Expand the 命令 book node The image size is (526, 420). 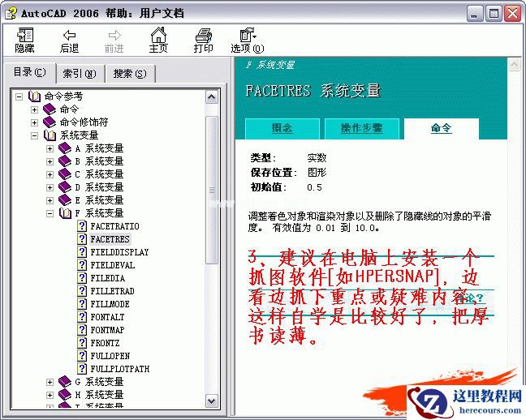pos(34,109)
